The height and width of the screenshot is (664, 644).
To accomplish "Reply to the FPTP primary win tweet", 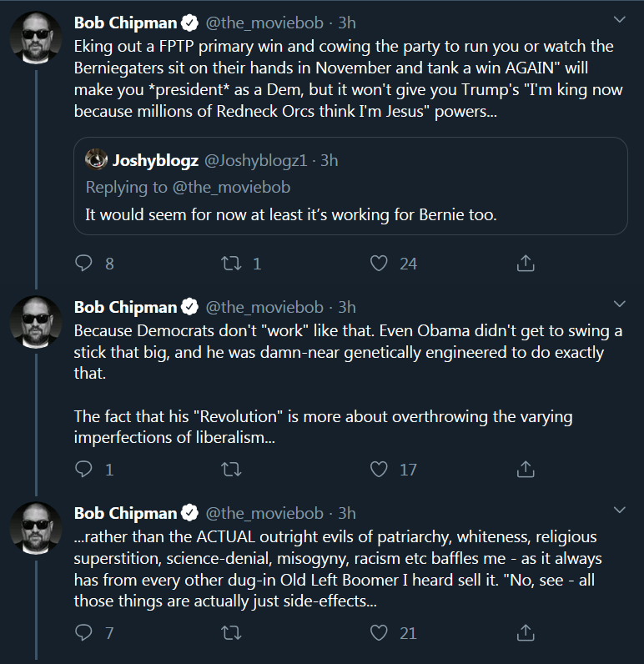I will coord(83,263).
